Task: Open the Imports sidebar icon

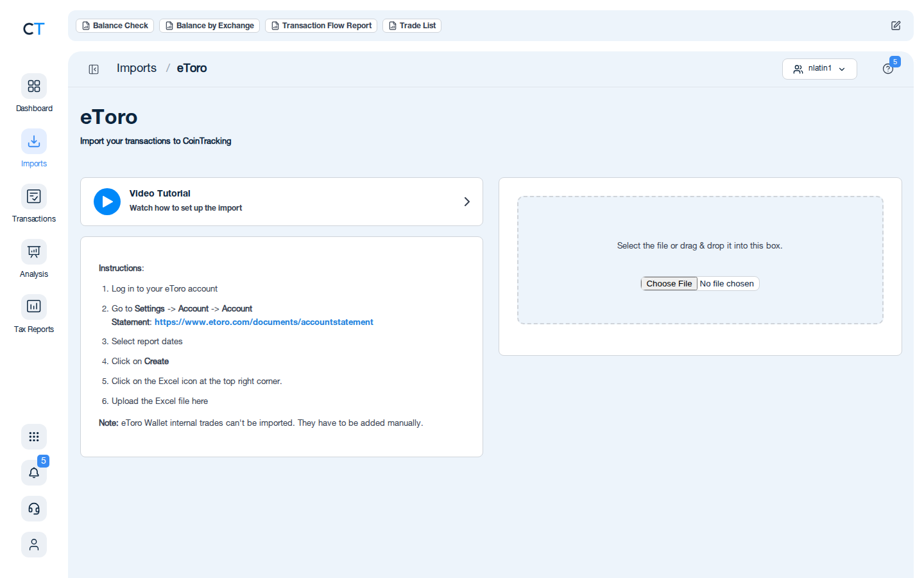Action: coord(34,141)
